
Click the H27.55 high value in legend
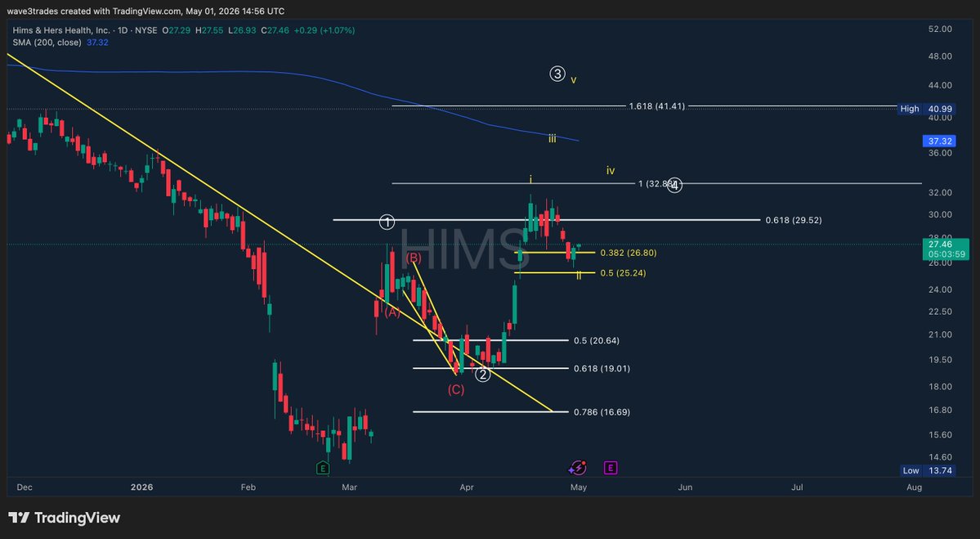(209, 30)
